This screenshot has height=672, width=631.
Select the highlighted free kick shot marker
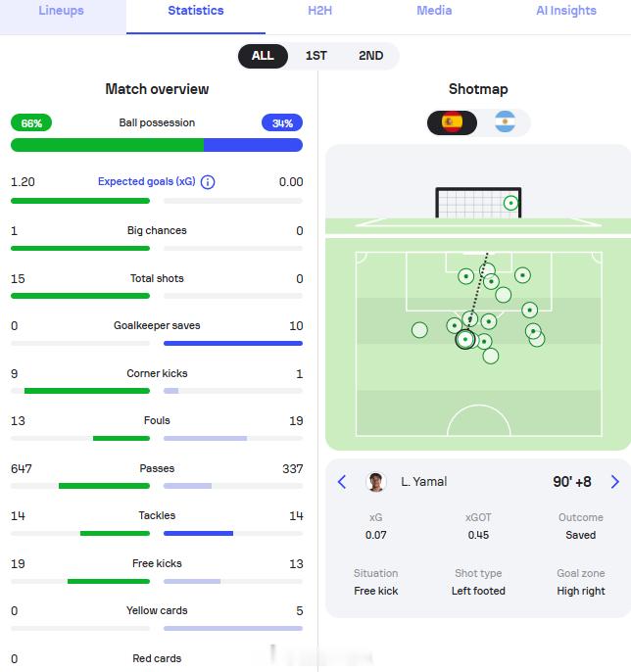[x=465, y=339]
